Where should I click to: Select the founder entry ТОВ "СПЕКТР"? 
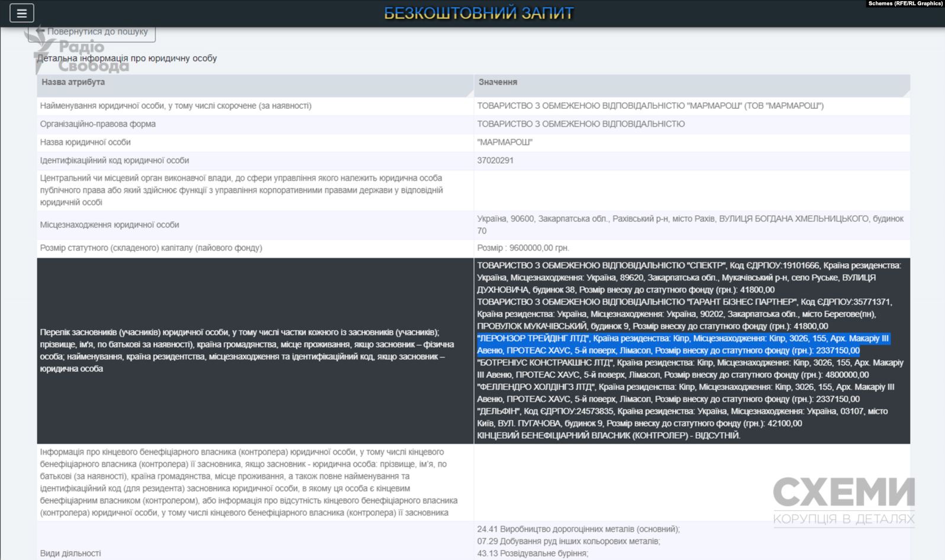[689, 278]
